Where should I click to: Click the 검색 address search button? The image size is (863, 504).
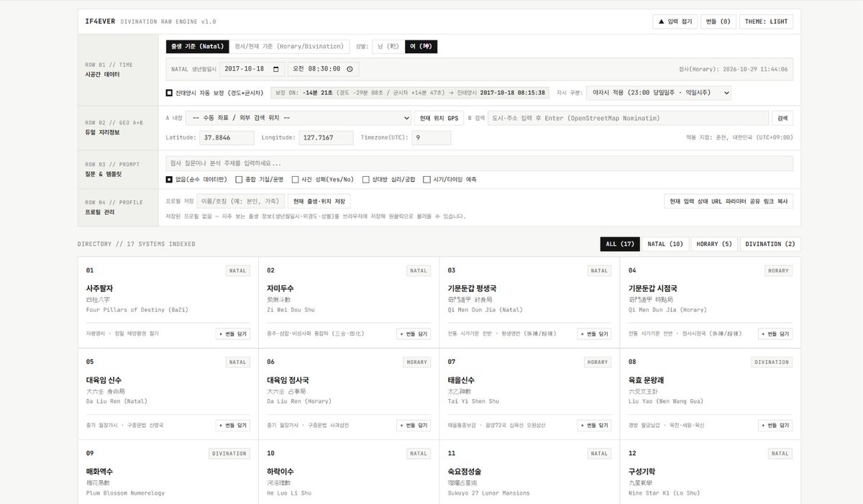782,118
